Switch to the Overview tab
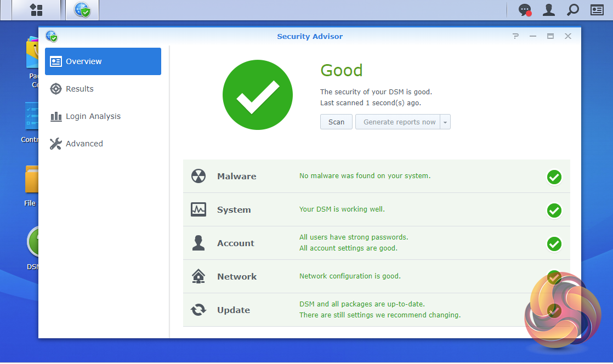613x364 pixels. (103, 61)
